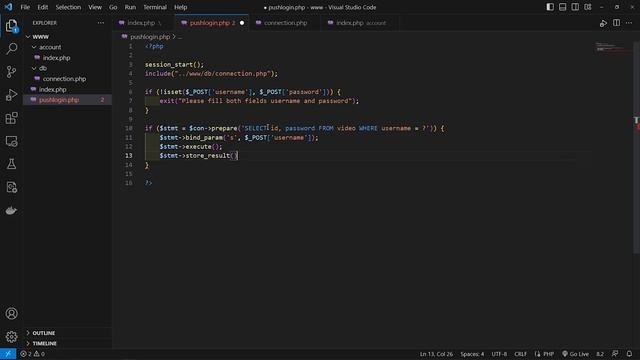Customize layout icon in title bar
This screenshot has width=640, height=360.
(588, 7)
